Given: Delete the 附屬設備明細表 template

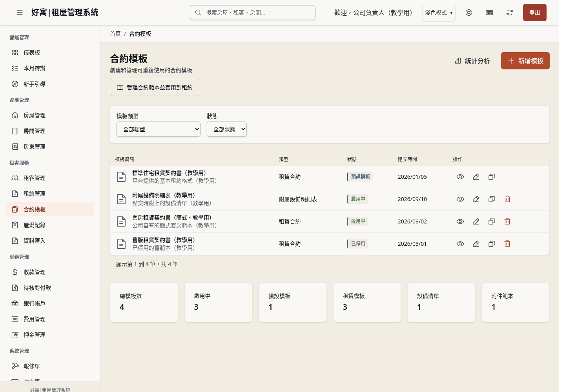Looking at the screenshot, I should [507, 199].
